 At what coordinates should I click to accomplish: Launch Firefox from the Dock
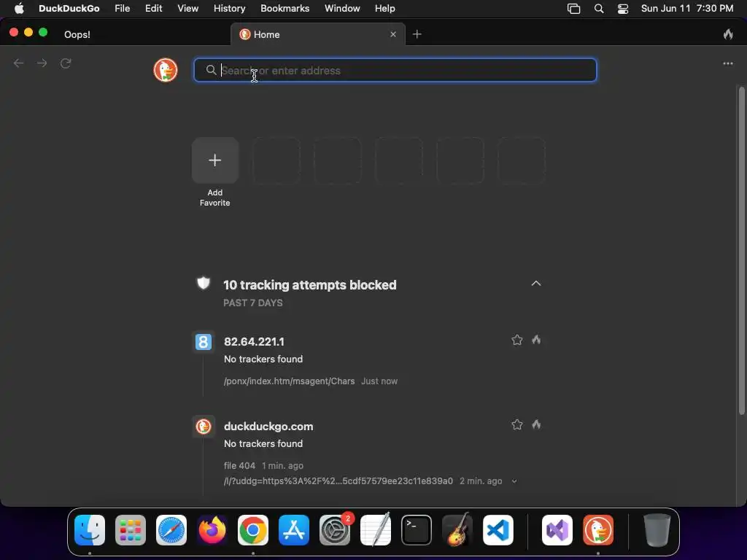coord(212,530)
